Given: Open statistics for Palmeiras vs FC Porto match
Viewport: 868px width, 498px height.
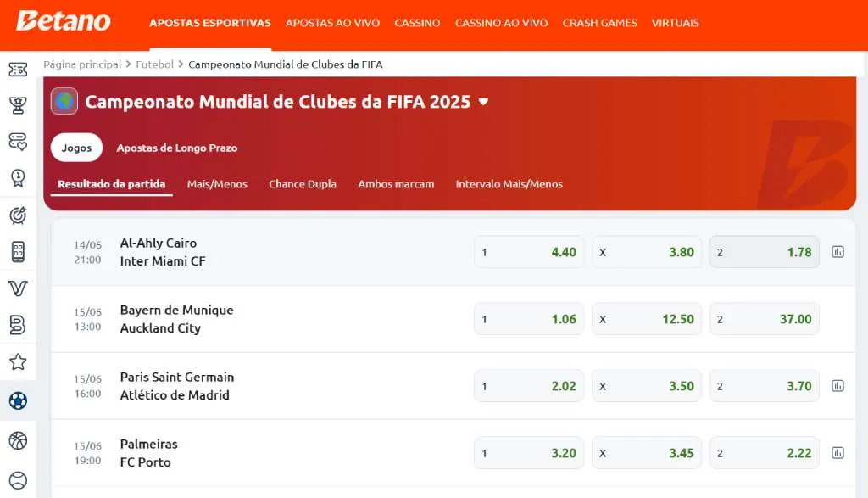Looking at the screenshot, I should pos(838,452).
